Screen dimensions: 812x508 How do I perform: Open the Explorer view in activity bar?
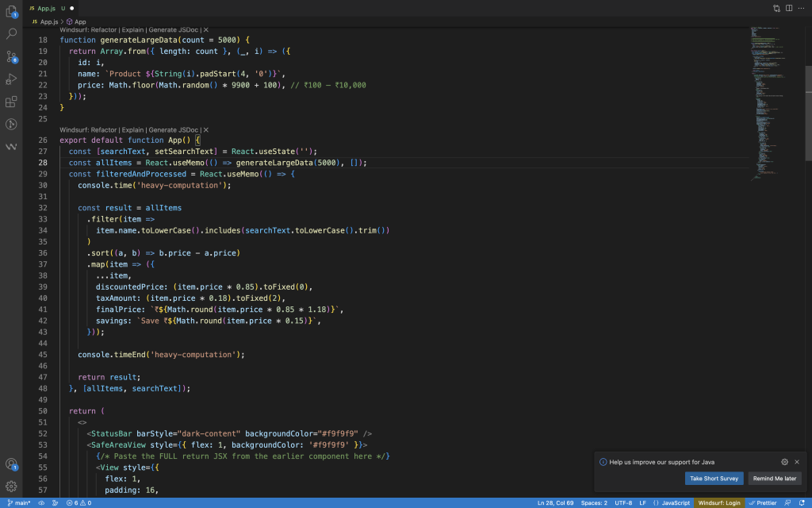click(11, 11)
